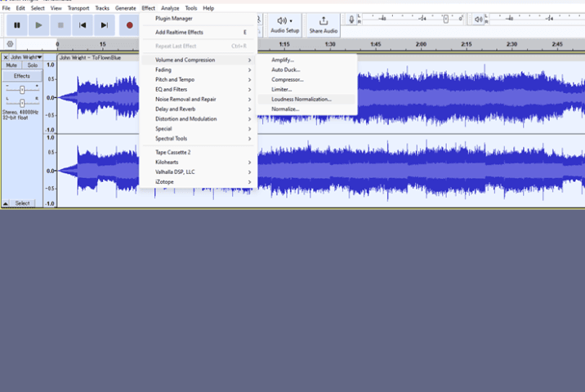585x392 pixels.
Task: Open the Generate menu
Action: (126, 8)
